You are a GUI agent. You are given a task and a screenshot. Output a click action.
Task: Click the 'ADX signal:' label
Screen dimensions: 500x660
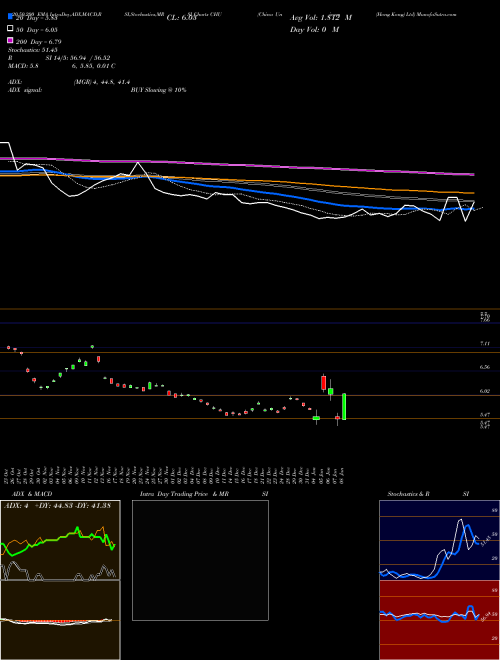25,90
